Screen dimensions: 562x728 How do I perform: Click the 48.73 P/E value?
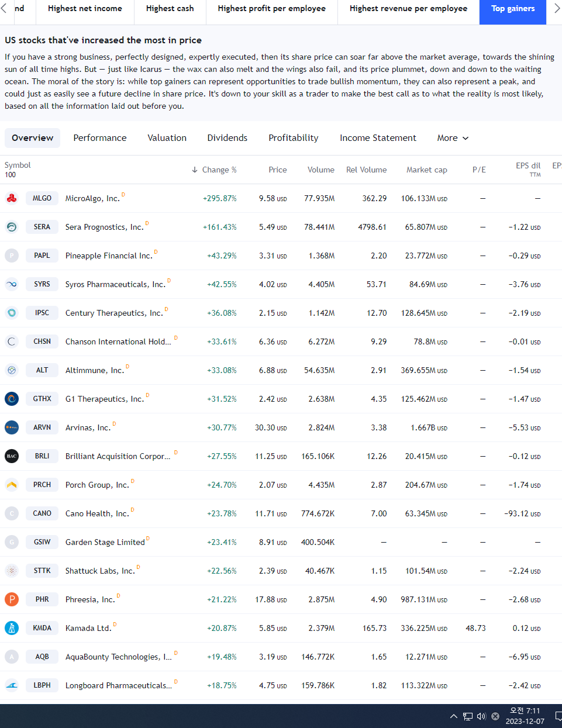click(475, 629)
